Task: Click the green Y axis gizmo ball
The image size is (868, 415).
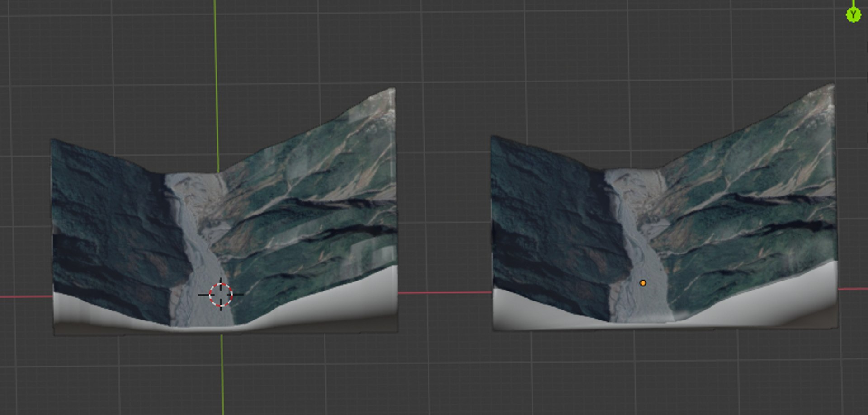Action: coord(853,15)
